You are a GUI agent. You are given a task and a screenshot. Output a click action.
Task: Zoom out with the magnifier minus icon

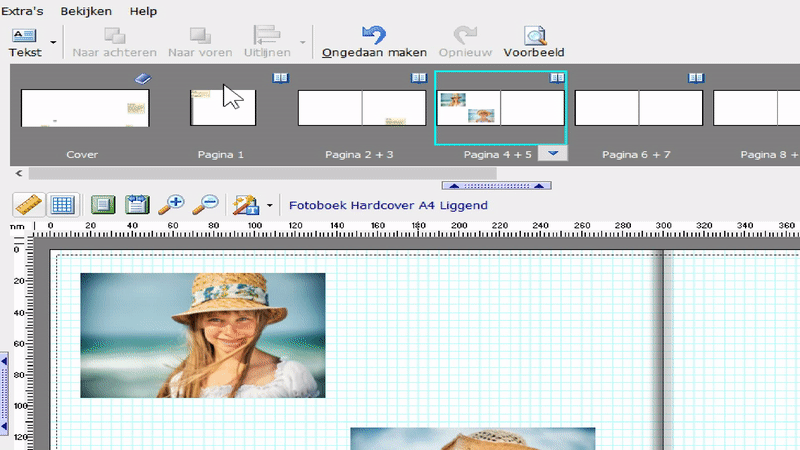[205, 205]
